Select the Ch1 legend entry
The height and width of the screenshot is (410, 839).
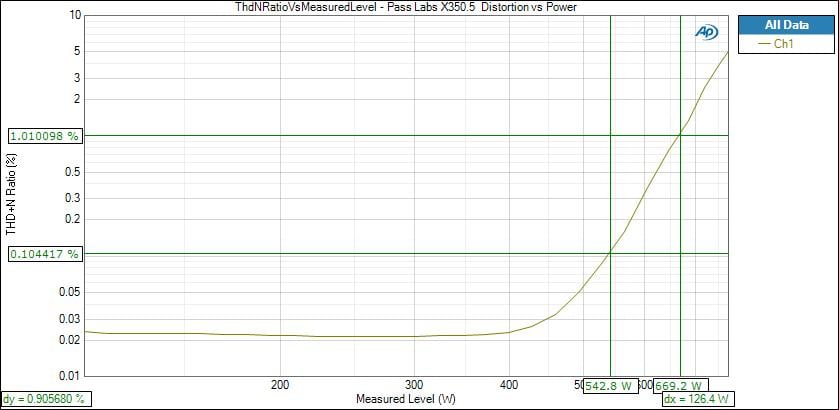point(784,44)
